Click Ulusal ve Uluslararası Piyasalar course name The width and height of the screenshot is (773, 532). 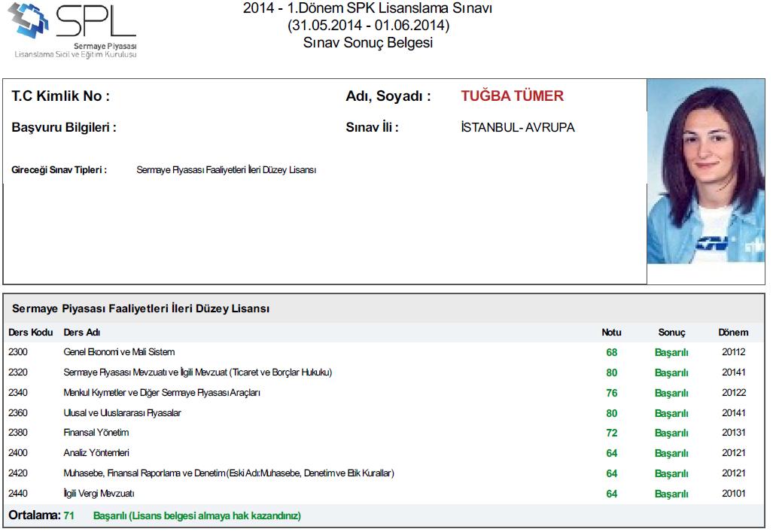coord(122,412)
